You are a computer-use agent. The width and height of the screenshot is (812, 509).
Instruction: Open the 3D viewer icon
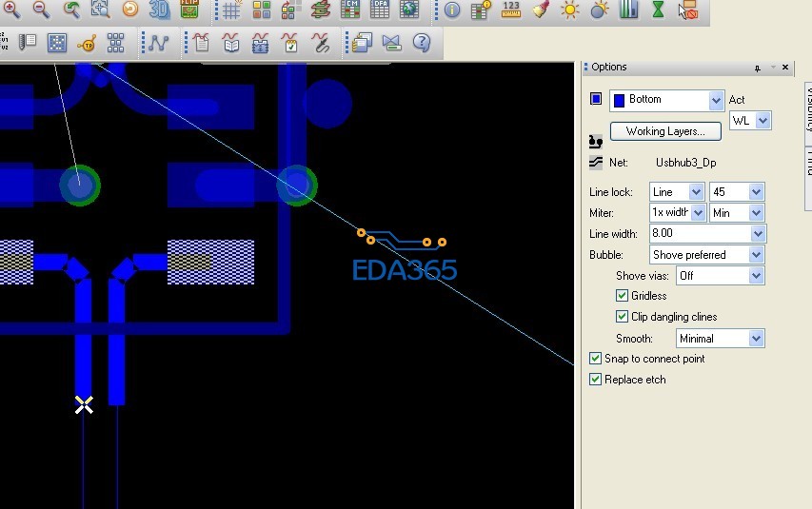(x=160, y=10)
